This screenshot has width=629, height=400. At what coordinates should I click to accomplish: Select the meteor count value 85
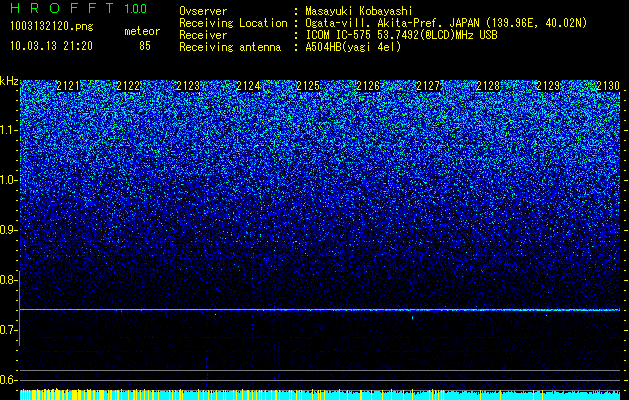pos(145,46)
